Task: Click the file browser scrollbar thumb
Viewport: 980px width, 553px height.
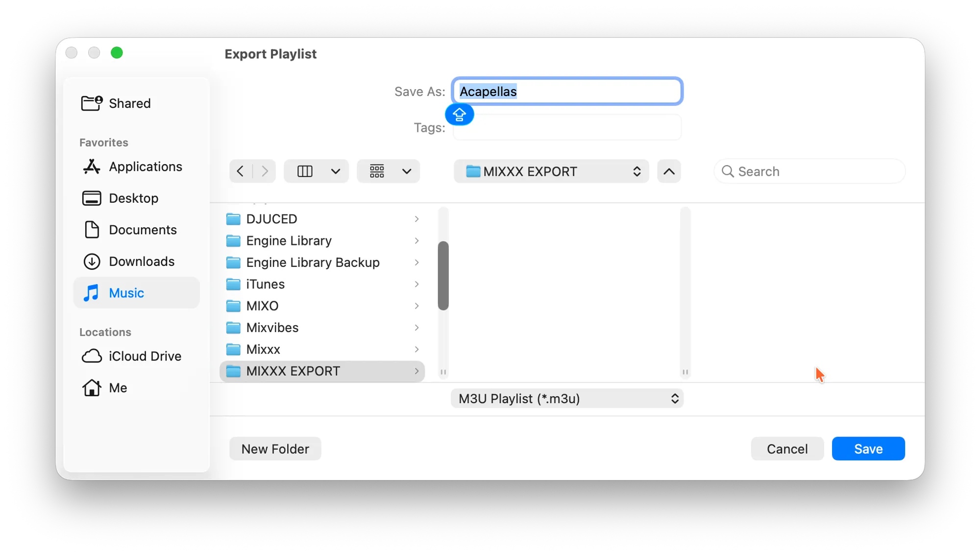Action: [443, 276]
